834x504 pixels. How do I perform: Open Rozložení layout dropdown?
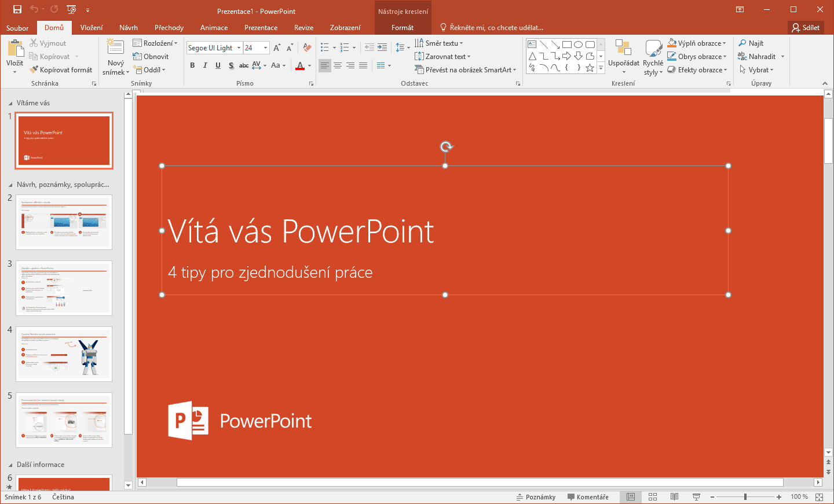pyautogui.click(x=155, y=43)
